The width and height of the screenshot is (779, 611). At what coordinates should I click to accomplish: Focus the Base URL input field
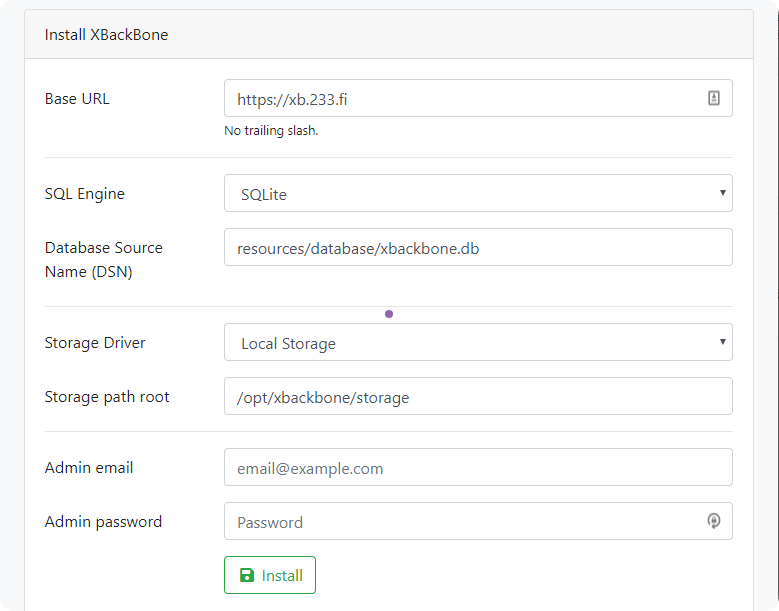click(x=478, y=98)
